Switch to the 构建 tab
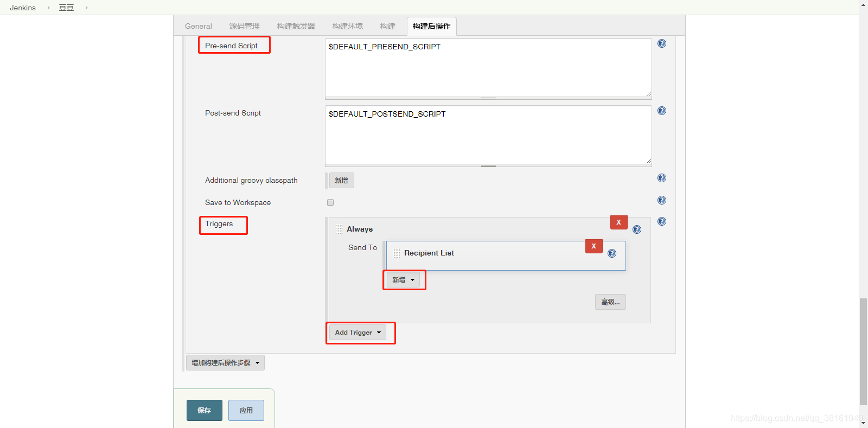868x428 pixels. coord(388,26)
